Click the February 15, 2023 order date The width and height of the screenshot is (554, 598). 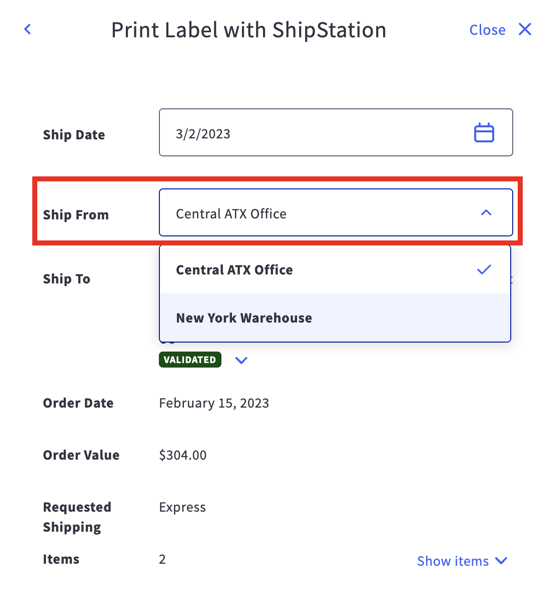click(x=214, y=403)
